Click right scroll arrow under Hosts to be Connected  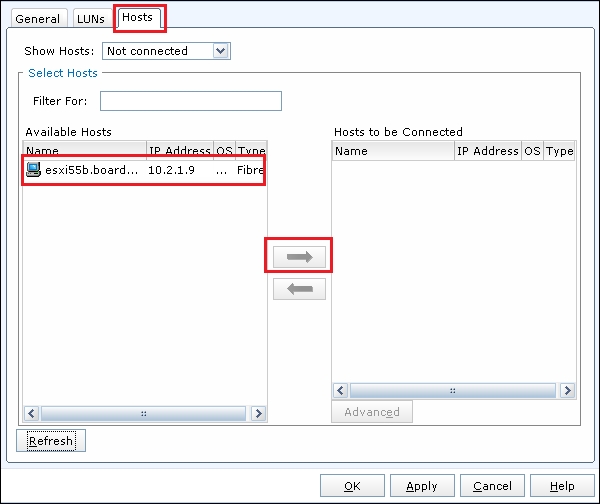[x=567, y=390]
